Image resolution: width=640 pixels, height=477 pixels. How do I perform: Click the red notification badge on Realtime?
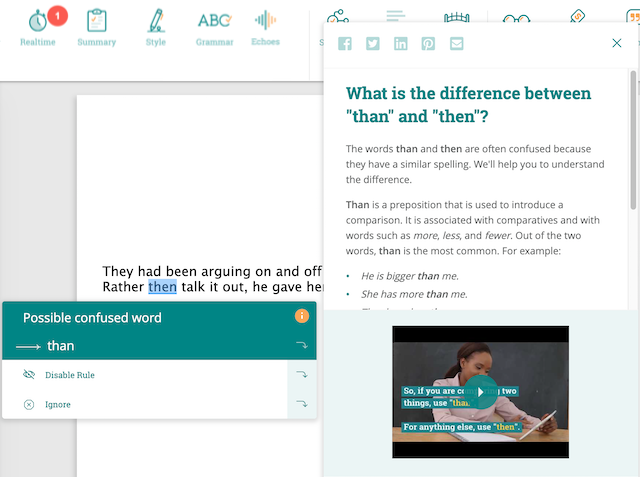click(x=58, y=16)
